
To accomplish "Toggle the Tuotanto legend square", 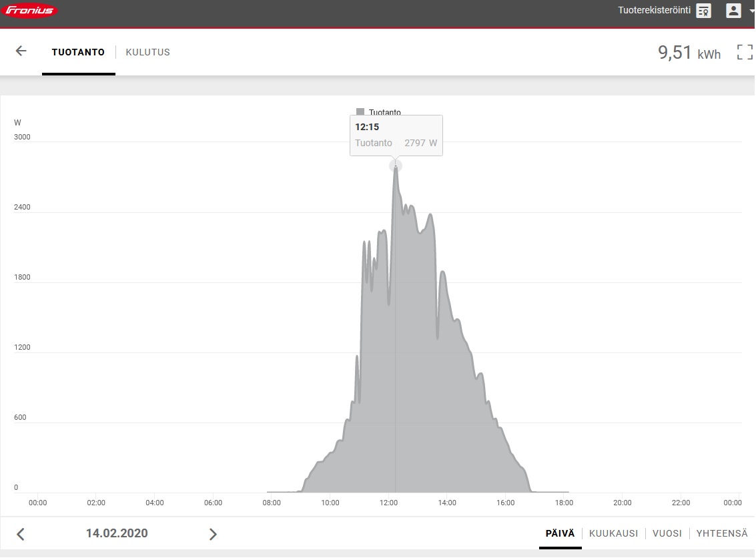I will pyautogui.click(x=360, y=112).
